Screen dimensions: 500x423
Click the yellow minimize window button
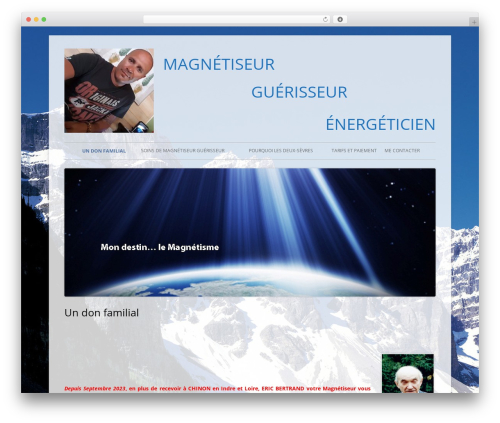click(x=36, y=20)
